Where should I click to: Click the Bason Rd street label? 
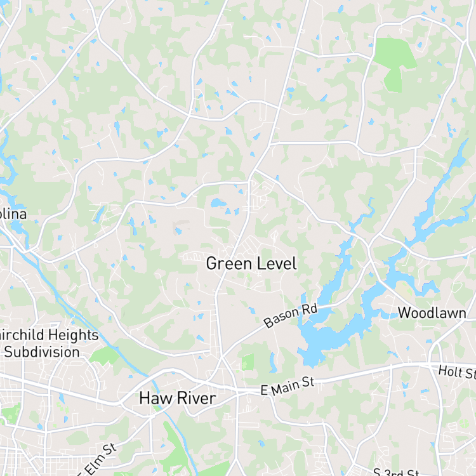[x=291, y=315]
